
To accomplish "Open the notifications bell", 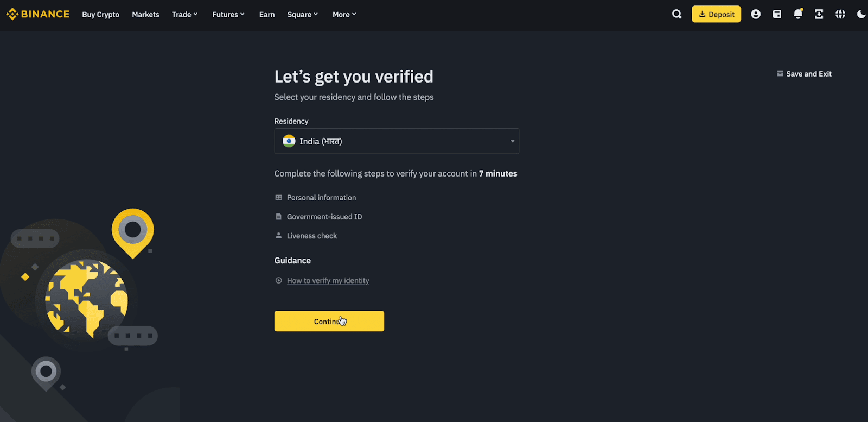I will coord(798,14).
